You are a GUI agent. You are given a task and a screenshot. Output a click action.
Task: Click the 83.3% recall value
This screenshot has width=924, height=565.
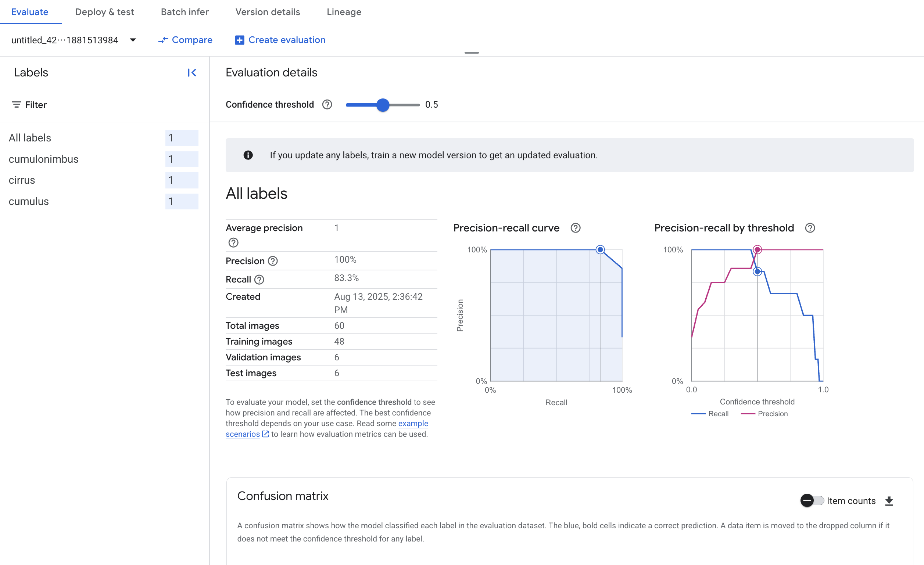click(346, 278)
